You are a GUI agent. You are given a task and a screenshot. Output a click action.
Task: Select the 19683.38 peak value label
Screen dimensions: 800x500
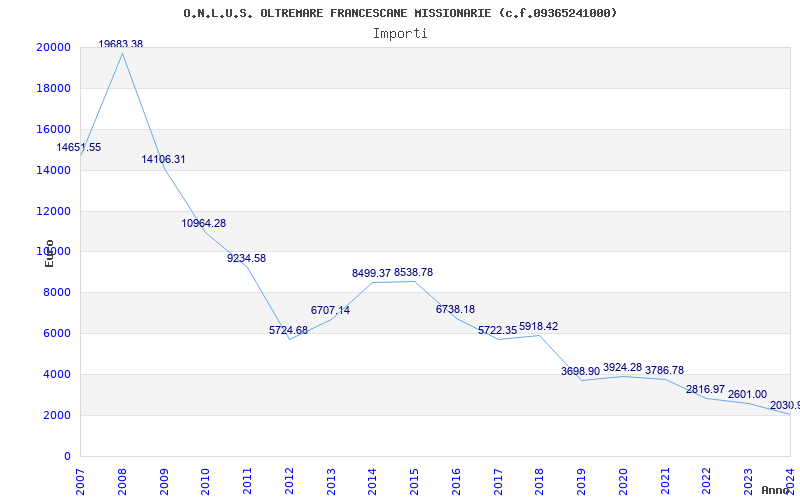tap(120, 44)
